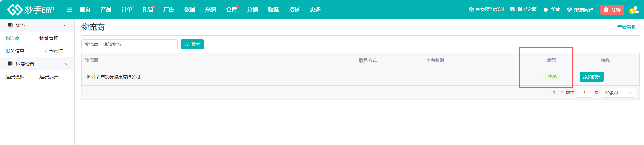The image size is (644, 145).
Task: Select 三方仓物流 in the sidebar
Action: coord(51,51)
